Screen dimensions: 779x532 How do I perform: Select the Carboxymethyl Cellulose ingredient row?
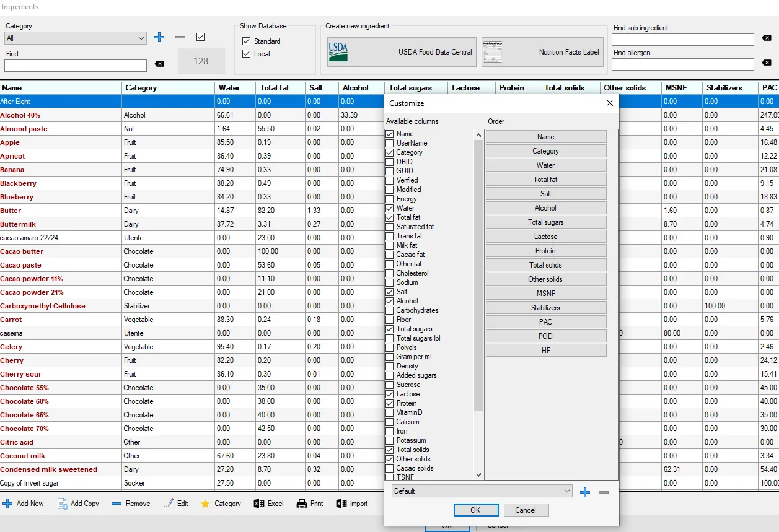coord(192,306)
